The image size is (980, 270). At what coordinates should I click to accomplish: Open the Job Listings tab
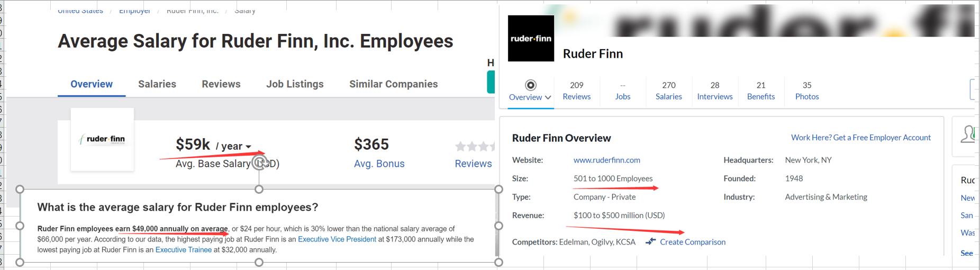click(x=295, y=84)
